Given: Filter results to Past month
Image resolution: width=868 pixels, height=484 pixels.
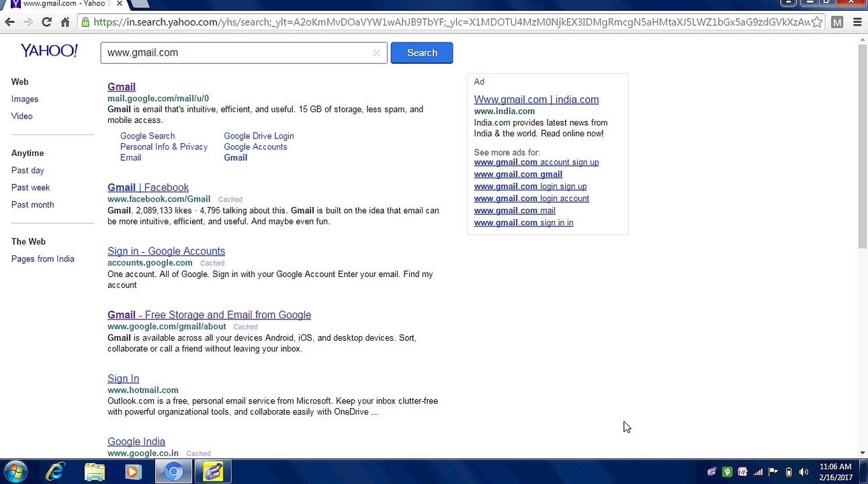Looking at the screenshot, I should [x=32, y=204].
